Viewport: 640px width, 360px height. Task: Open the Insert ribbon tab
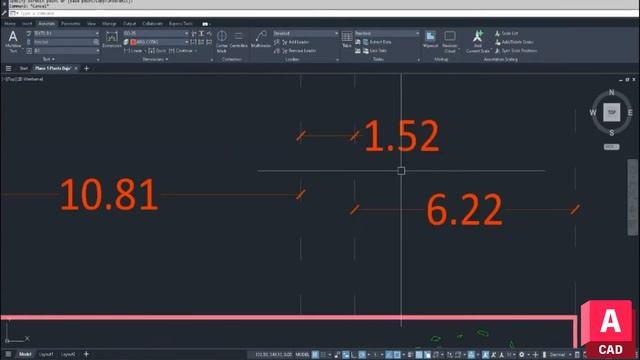pyautogui.click(x=27, y=24)
